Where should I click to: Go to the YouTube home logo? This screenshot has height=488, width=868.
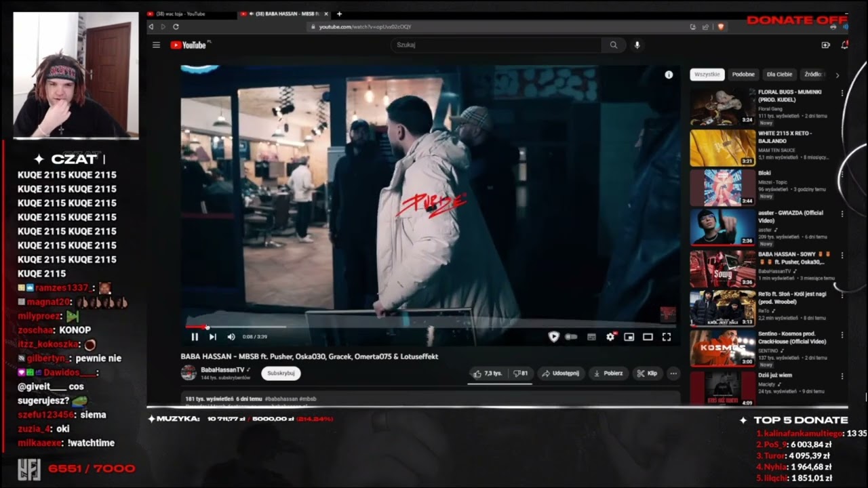tap(189, 45)
